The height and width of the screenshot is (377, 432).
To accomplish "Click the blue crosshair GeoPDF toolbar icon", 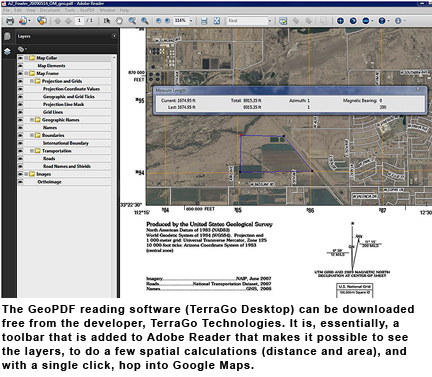I will click(x=340, y=21).
